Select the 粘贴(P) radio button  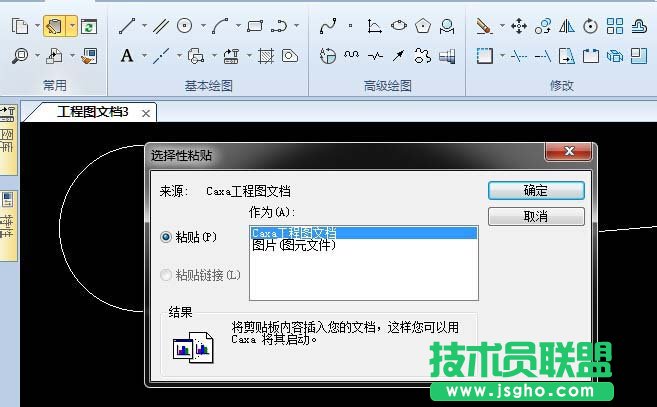point(166,237)
